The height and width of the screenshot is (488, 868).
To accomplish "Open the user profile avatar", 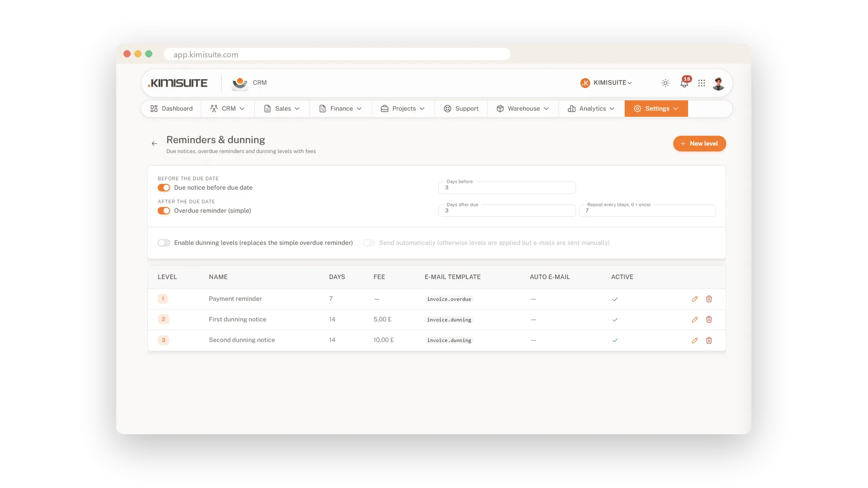I will click(718, 83).
